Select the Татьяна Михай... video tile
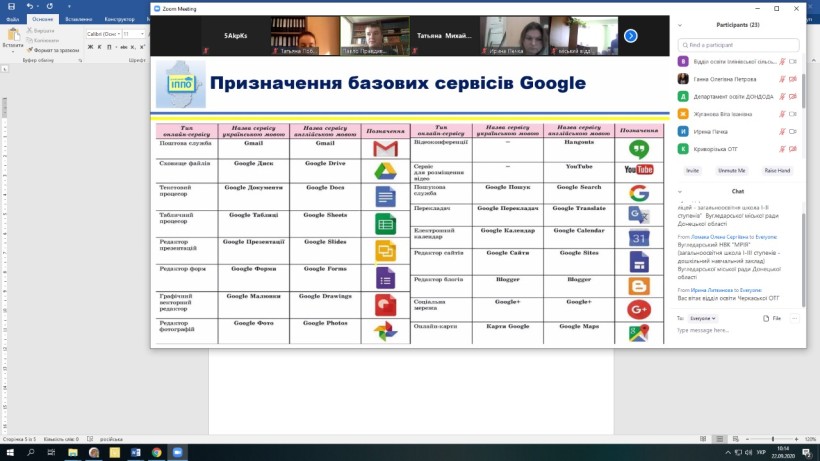Viewport: 820px width, 461px height. click(x=444, y=36)
